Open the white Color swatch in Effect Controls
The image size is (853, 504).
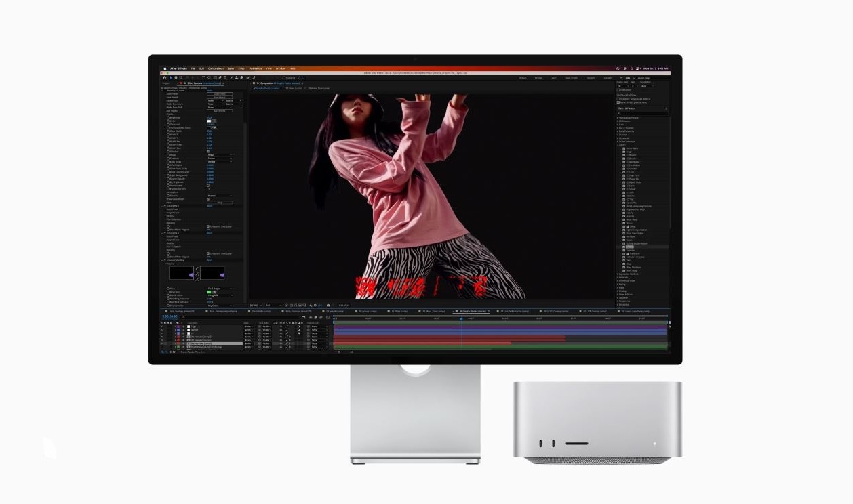(209, 121)
